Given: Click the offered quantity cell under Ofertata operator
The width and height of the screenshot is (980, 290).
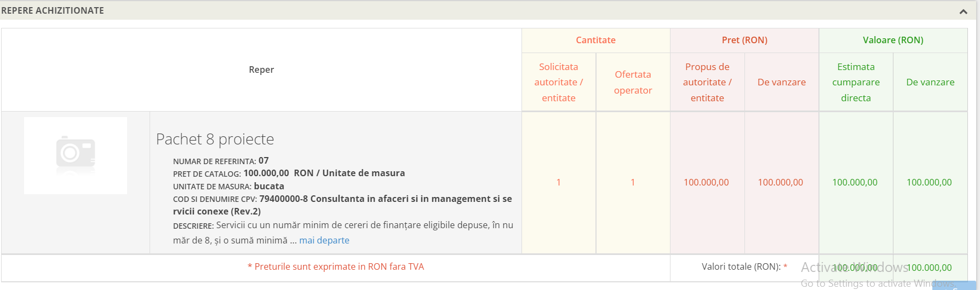Looking at the screenshot, I should coord(633,182).
